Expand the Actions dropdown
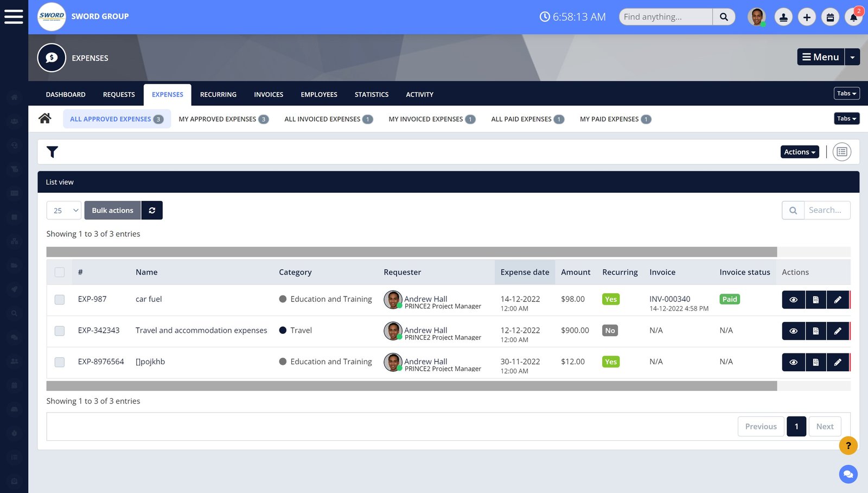Image resolution: width=868 pixels, height=493 pixels. tap(799, 152)
